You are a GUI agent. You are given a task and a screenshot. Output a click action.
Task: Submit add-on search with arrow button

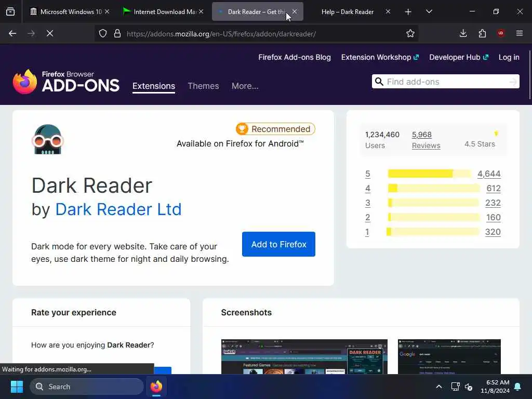click(x=513, y=82)
